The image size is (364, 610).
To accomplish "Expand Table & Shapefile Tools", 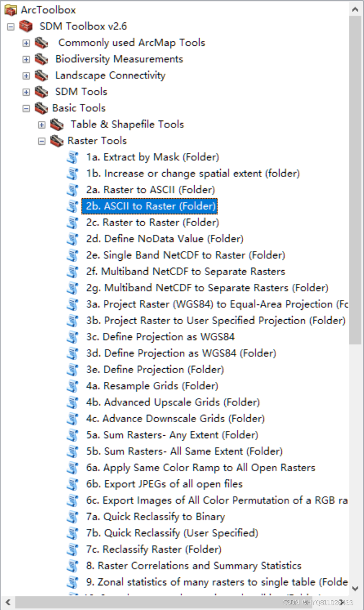I will [41, 125].
